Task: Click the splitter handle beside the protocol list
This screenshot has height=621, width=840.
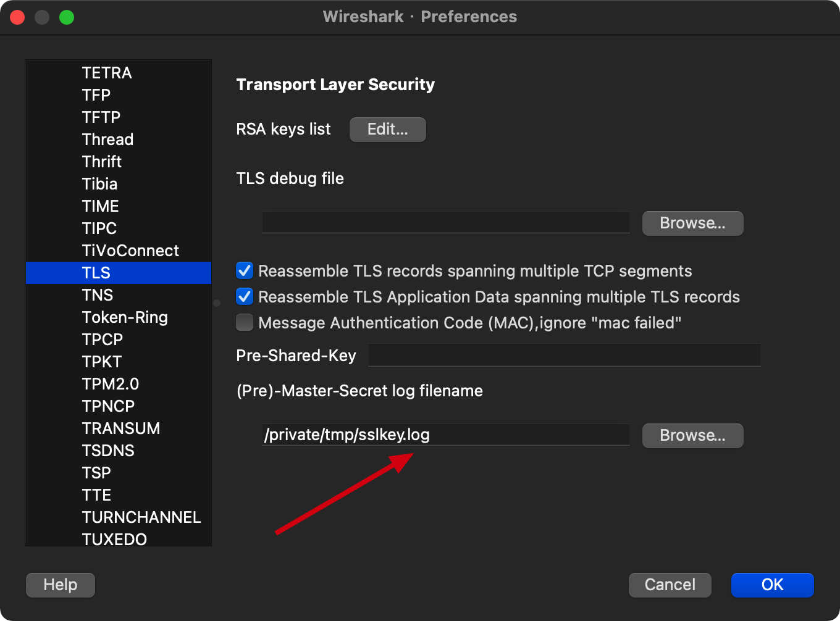Action: click(x=217, y=303)
